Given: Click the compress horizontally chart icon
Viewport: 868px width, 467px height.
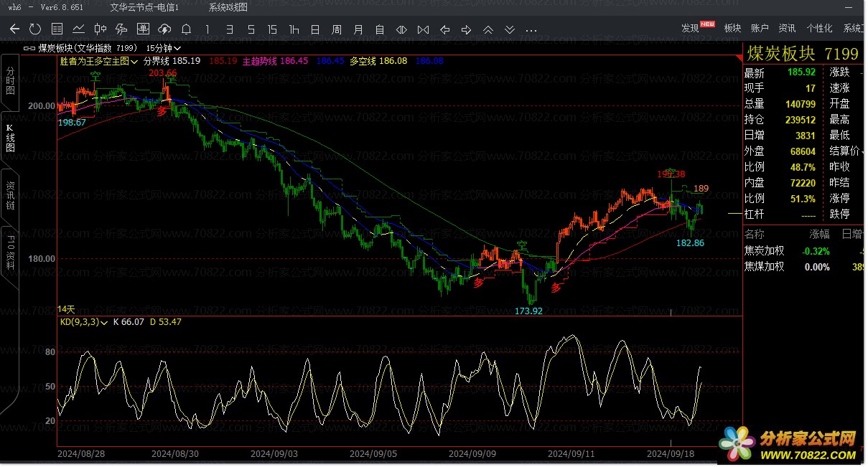Looking at the screenshot, I should (x=423, y=29).
